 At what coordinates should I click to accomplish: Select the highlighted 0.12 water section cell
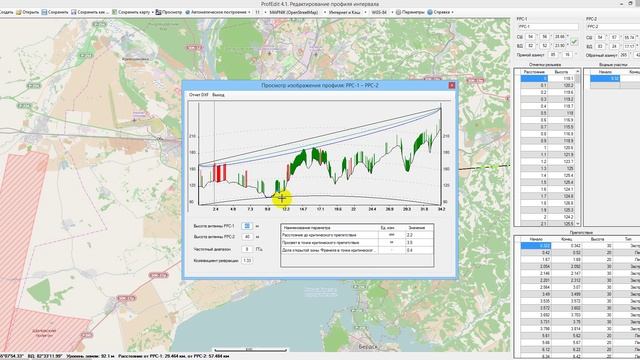[605, 78]
